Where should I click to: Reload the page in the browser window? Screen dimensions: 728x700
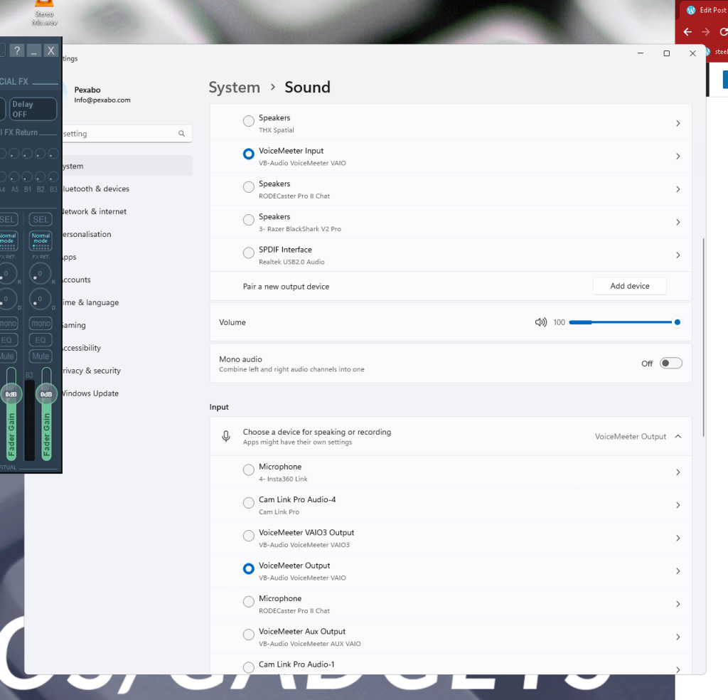pyautogui.click(x=723, y=31)
